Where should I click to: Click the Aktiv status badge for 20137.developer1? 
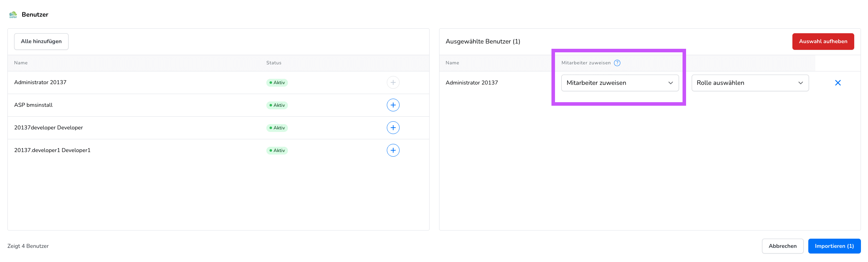[x=277, y=151]
